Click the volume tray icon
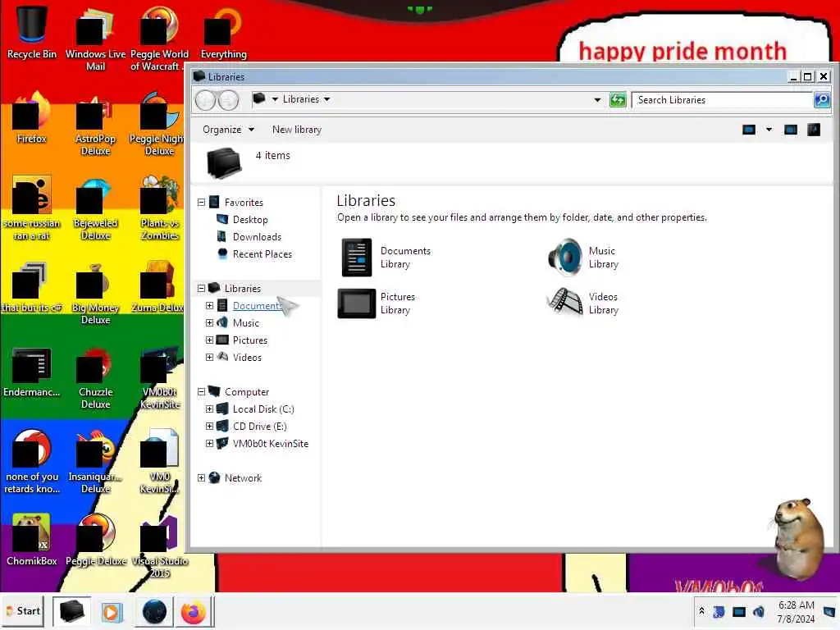This screenshot has width=840, height=630. 759,611
